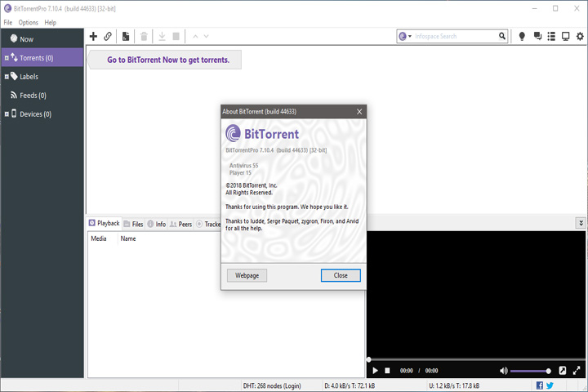Switch to the Peers tab
This screenshot has width=588, height=392.
click(180, 224)
